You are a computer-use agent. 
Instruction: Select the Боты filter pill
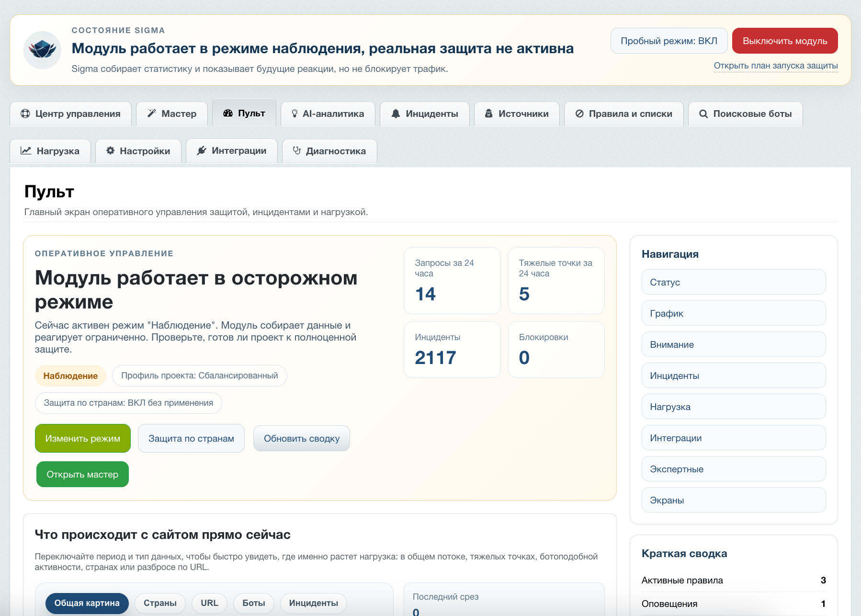[254, 603]
